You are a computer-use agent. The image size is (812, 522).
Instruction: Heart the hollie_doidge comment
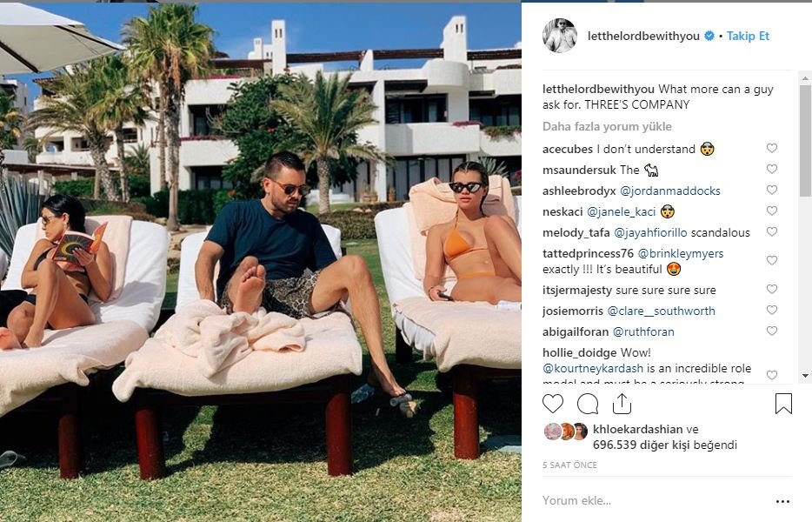772,375
